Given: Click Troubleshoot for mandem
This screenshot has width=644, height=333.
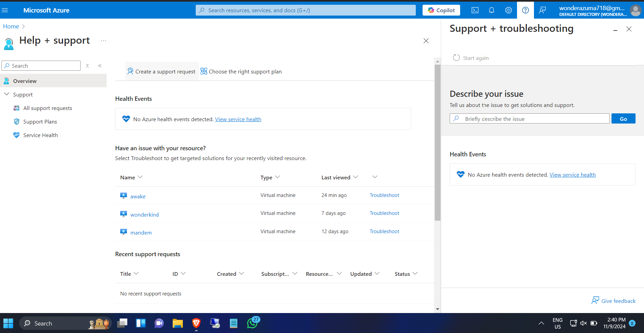Looking at the screenshot, I should (x=384, y=231).
